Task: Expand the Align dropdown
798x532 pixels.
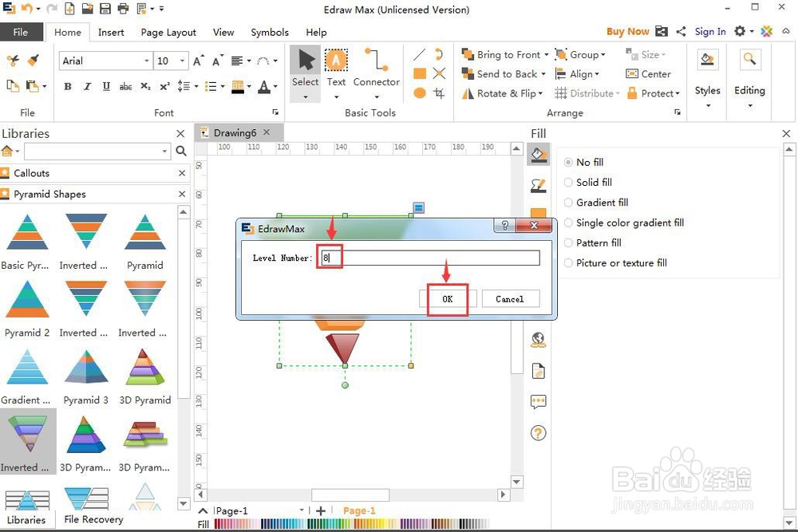Action: coord(597,73)
